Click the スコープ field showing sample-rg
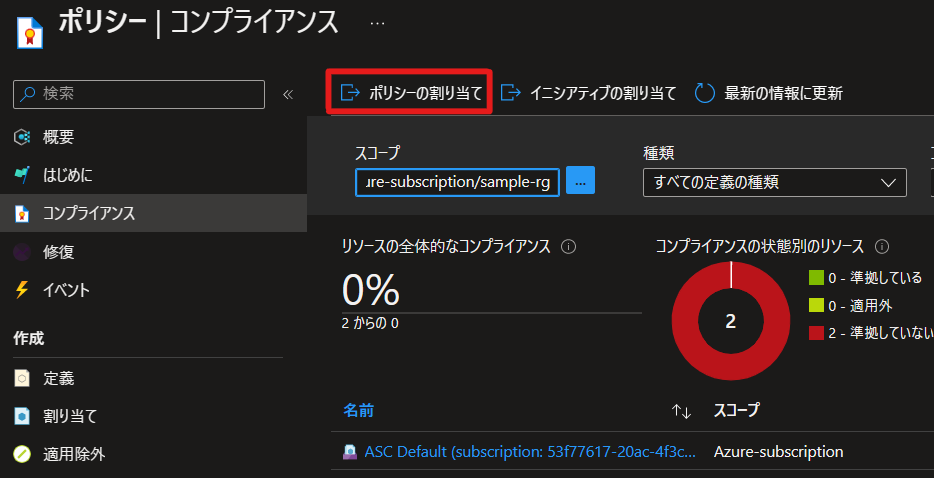Viewport: 934px width, 478px height. click(x=457, y=182)
